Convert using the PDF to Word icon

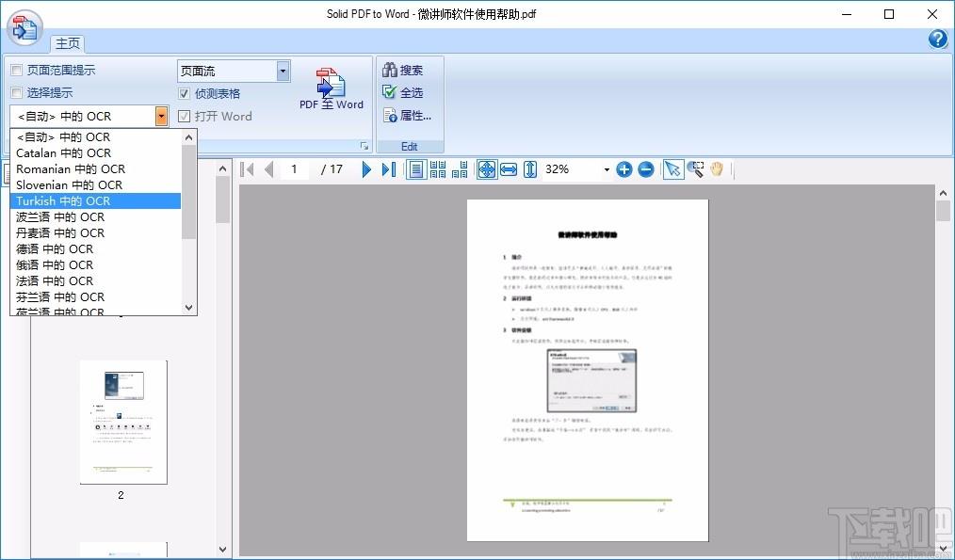332,84
